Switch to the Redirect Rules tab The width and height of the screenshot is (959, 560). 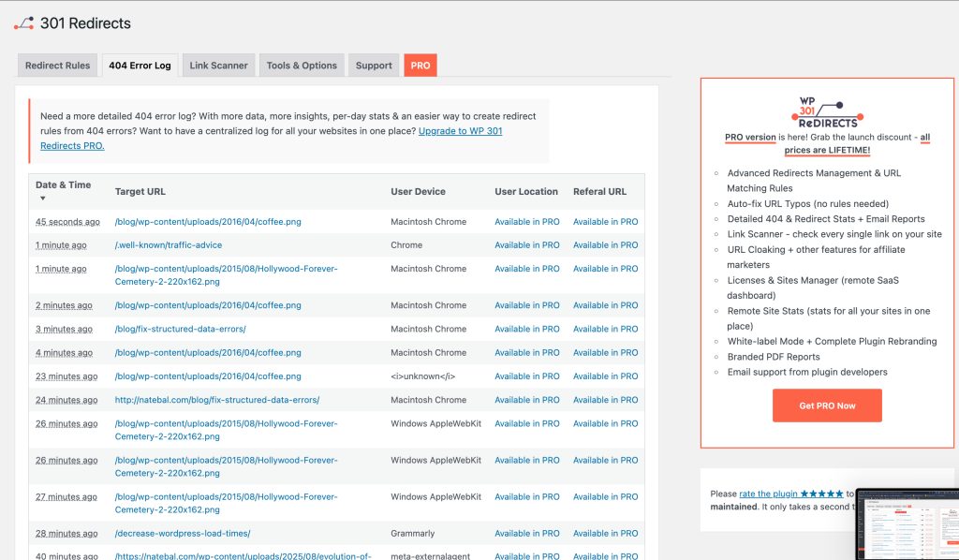(x=56, y=65)
